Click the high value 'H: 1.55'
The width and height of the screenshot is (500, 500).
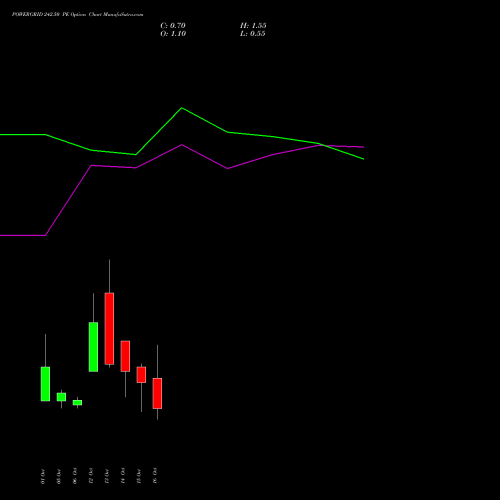253,26
